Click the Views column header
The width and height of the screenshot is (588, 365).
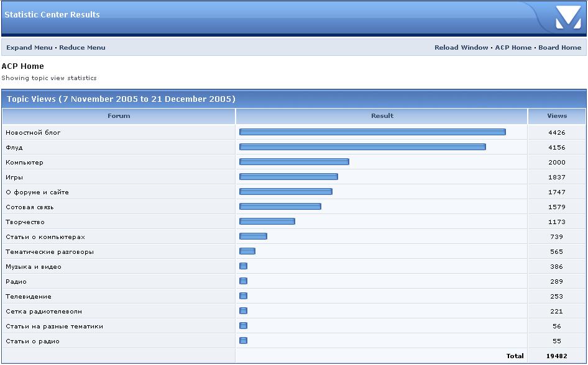[556, 116]
